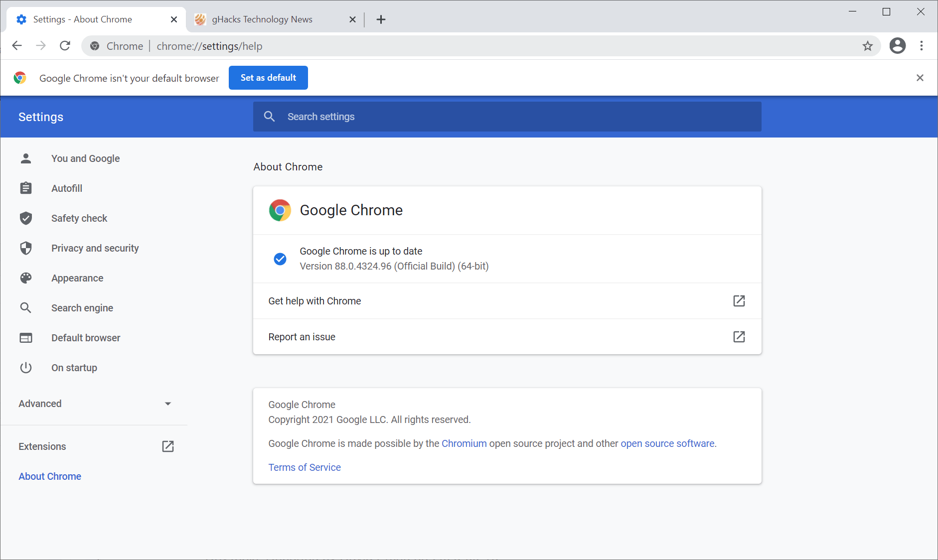Click the Safety check shield icon
938x560 pixels.
click(x=26, y=218)
